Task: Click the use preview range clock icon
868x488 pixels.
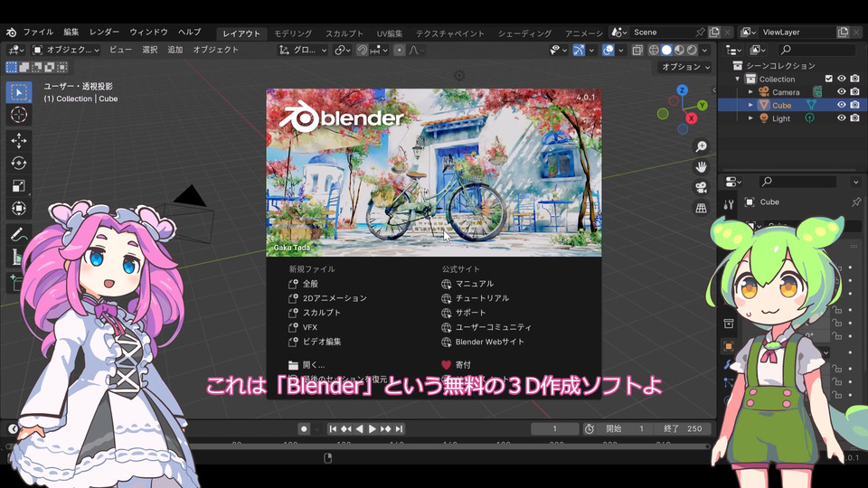Action: tap(589, 428)
